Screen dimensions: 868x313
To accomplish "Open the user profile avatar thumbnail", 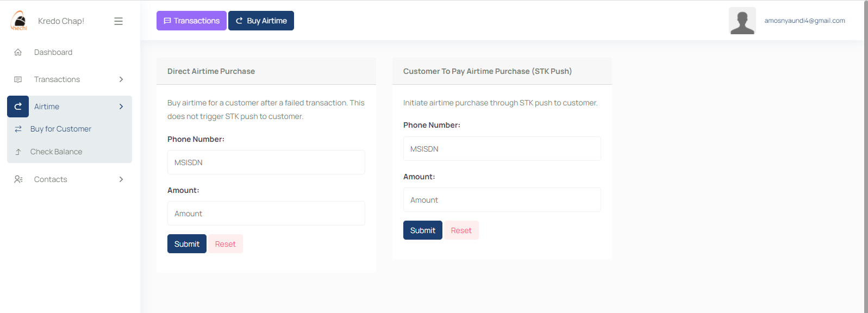I will click(742, 21).
